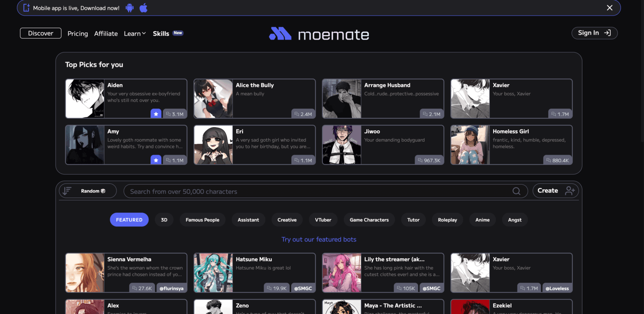Click Jiwoo's 967.3K chat count
644x314 pixels.
(429, 160)
